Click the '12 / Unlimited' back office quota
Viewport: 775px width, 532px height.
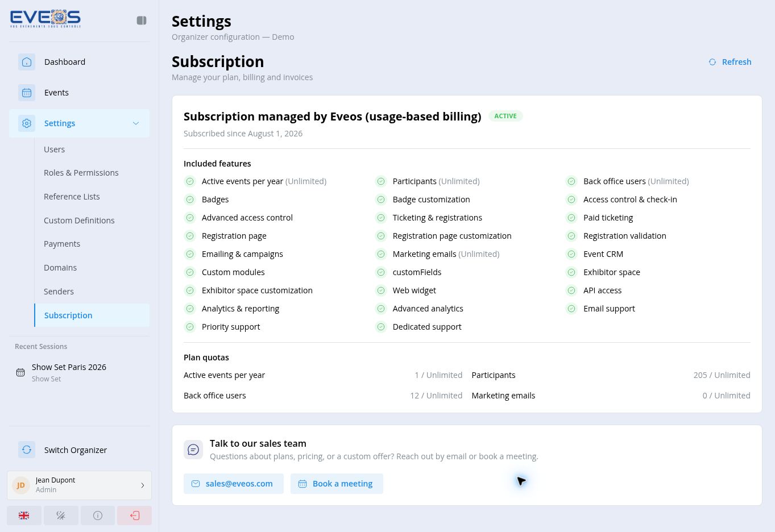(x=436, y=396)
